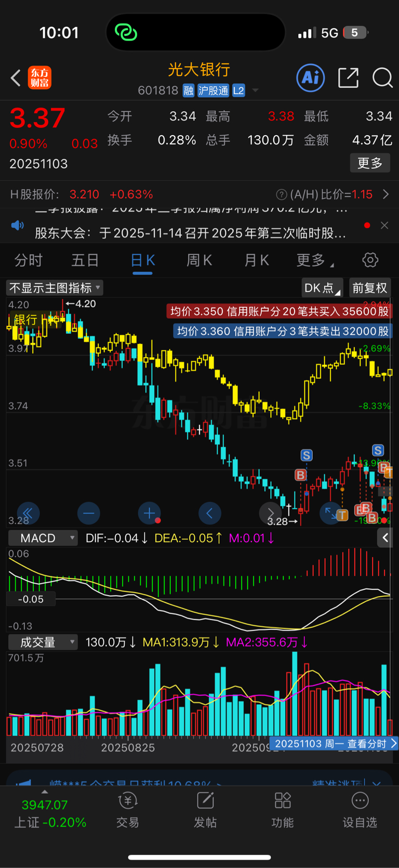The height and width of the screenshot is (868, 399).
Task: Jump to earliest with double-left arrow
Action: click(28, 514)
